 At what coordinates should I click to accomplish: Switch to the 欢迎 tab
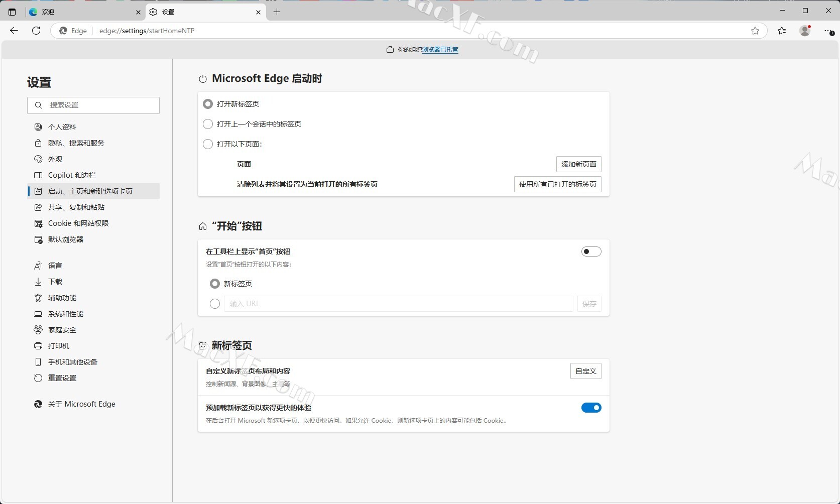85,12
